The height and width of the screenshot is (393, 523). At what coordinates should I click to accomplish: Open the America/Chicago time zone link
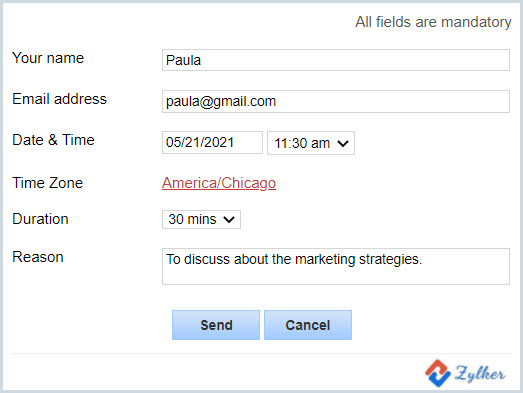click(219, 183)
